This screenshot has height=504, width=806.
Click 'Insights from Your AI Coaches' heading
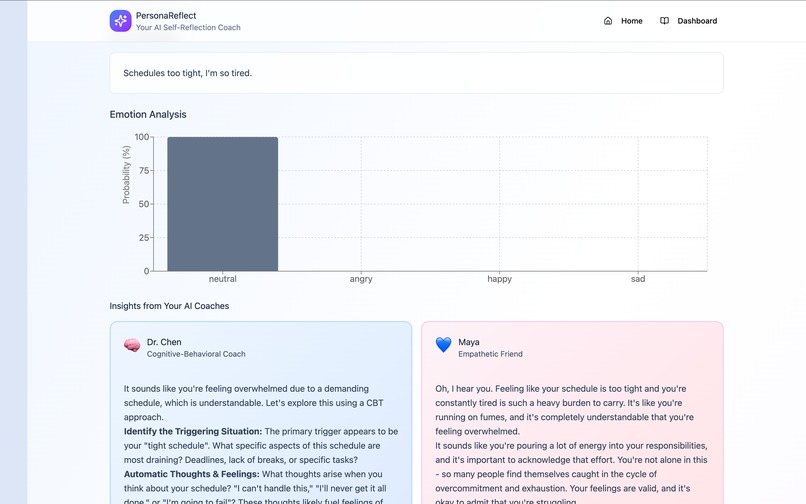[x=169, y=306]
